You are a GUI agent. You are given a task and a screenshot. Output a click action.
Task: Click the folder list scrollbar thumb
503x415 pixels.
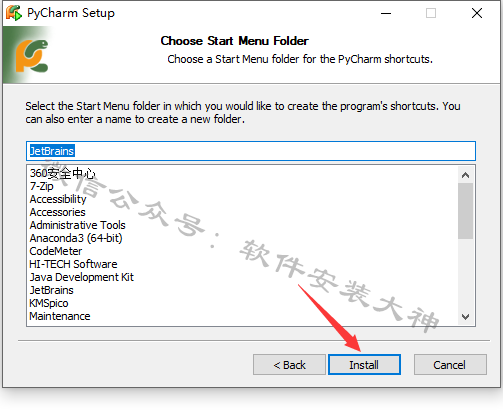(465, 211)
